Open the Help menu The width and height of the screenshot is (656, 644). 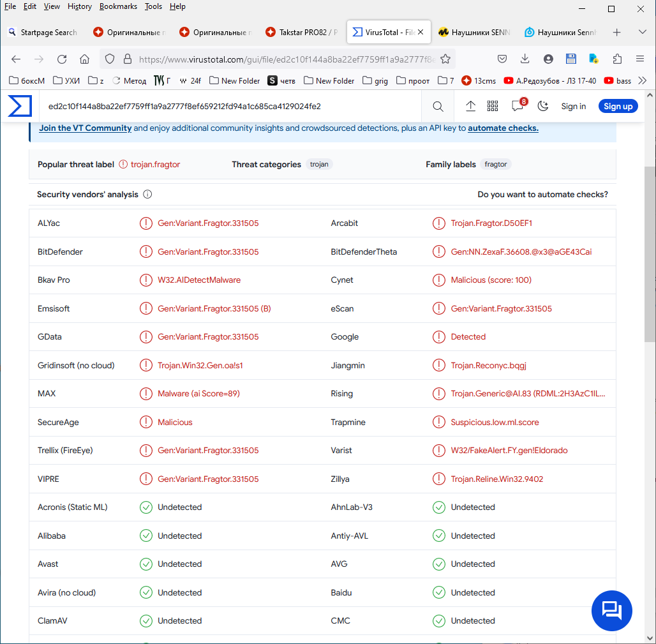click(x=177, y=6)
